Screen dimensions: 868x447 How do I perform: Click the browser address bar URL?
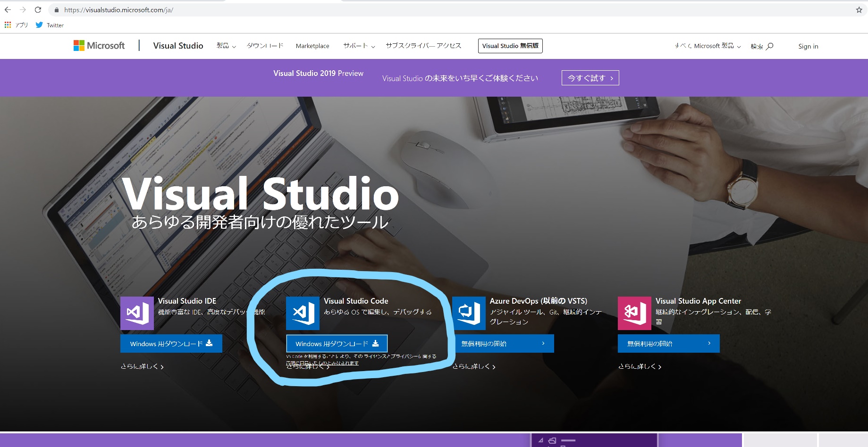coord(118,10)
